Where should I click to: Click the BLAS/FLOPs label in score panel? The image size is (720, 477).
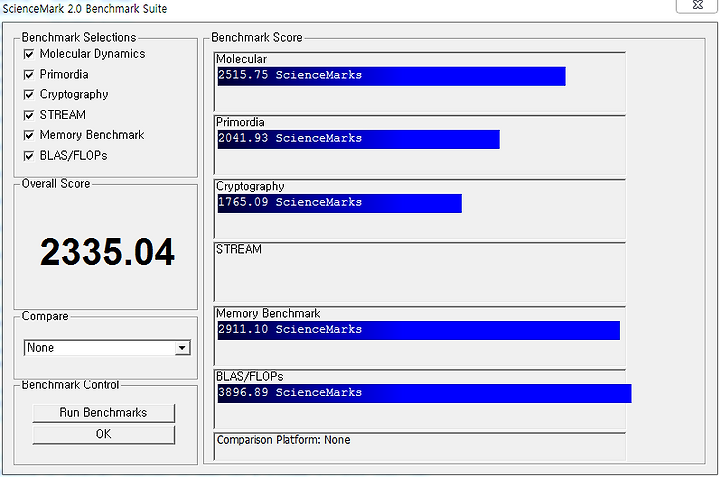click(250, 376)
